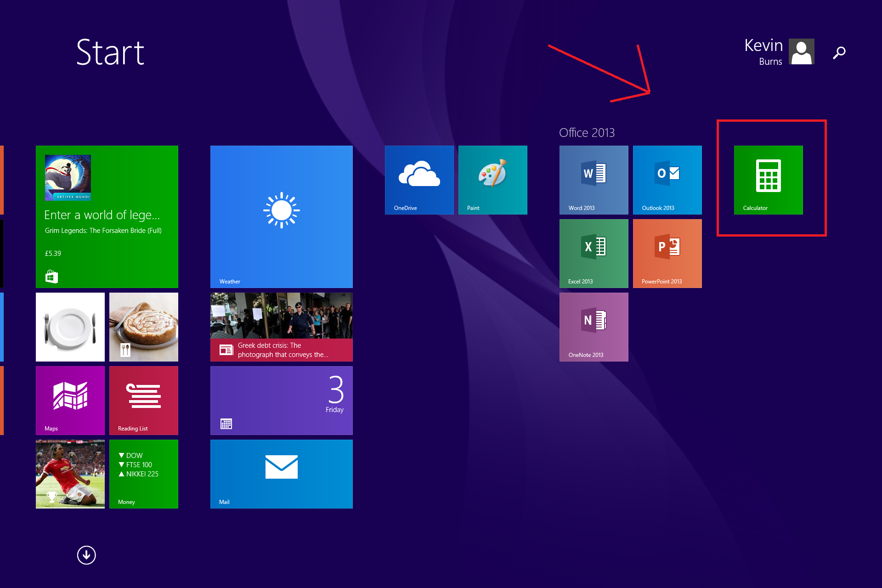This screenshot has width=882, height=588.
Task: Click the search magnifier icon
Action: (839, 53)
